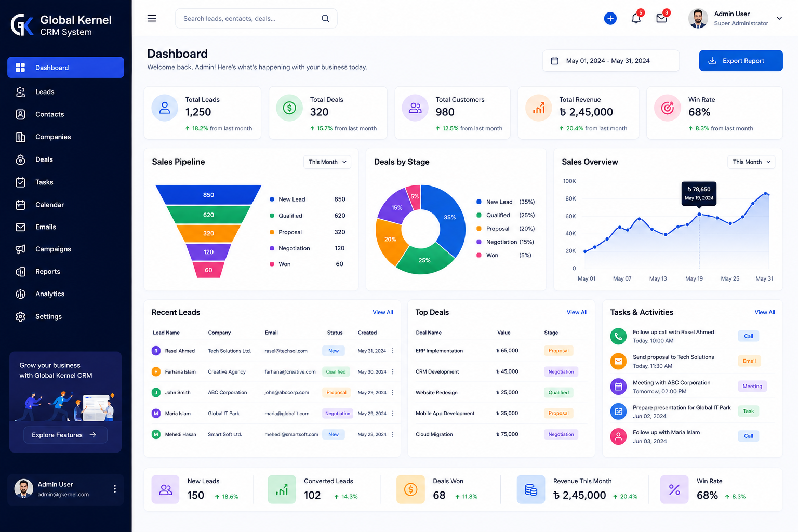The height and width of the screenshot is (532, 798).
Task: Open row options for Mehedi Hasan lead
Action: [393, 434]
